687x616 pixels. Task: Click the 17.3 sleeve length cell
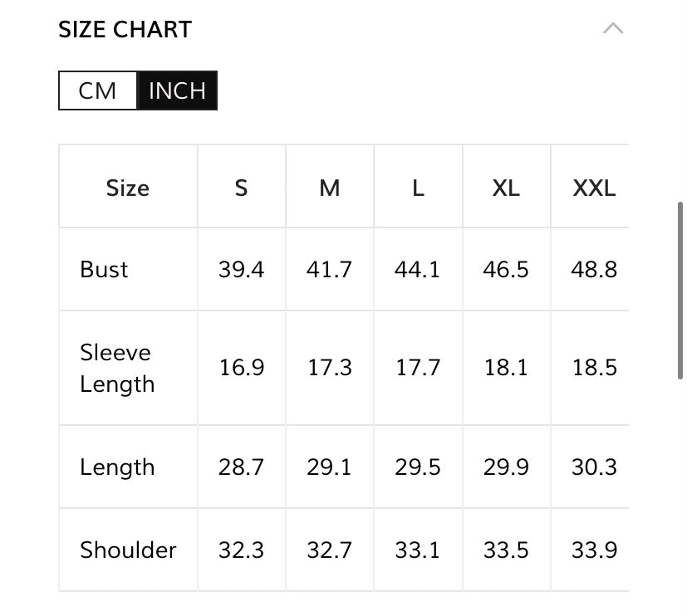click(x=330, y=368)
